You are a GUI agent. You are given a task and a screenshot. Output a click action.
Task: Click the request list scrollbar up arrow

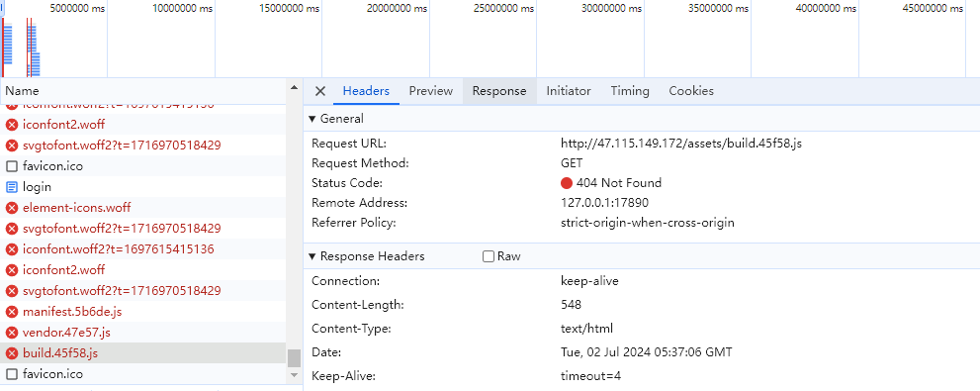click(x=295, y=87)
